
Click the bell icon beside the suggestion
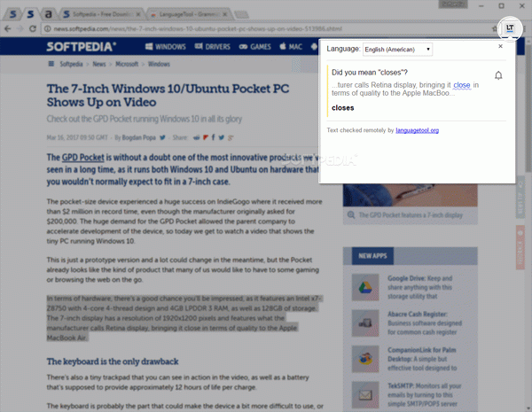498,75
